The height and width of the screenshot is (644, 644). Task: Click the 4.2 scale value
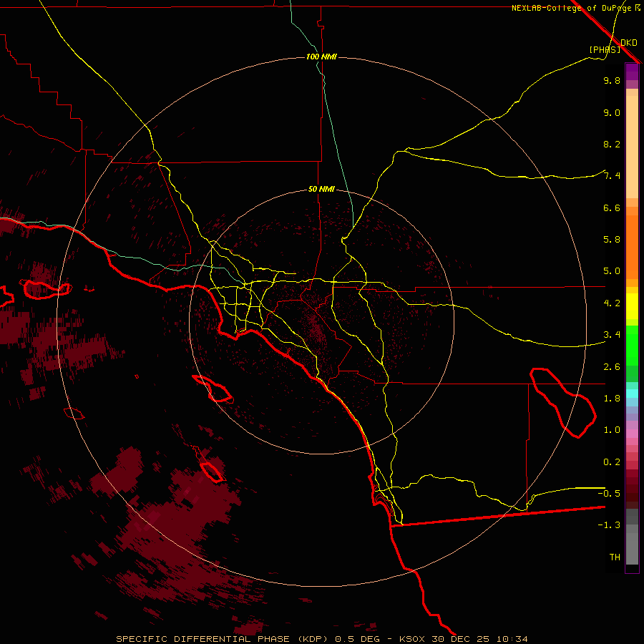tap(612, 303)
